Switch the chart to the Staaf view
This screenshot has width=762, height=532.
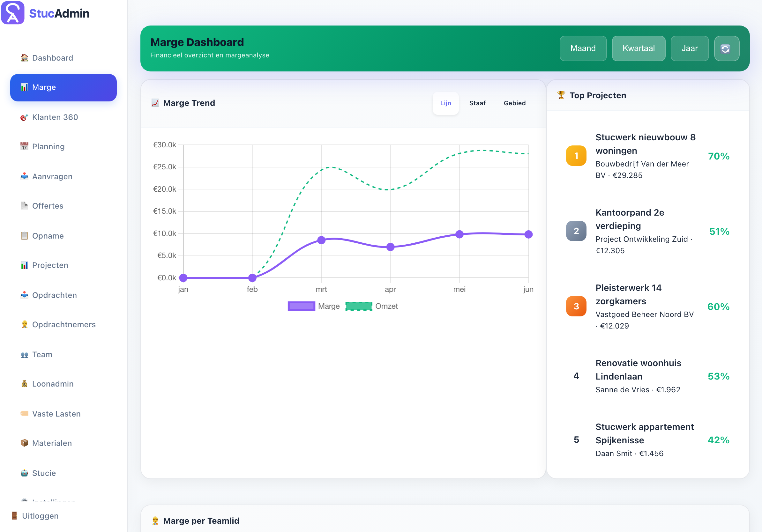[477, 103]
